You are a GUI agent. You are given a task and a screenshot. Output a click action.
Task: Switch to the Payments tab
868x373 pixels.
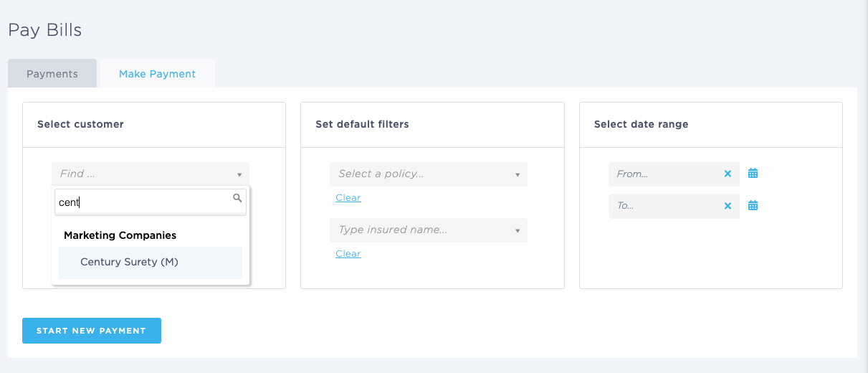tap(52, 74)
